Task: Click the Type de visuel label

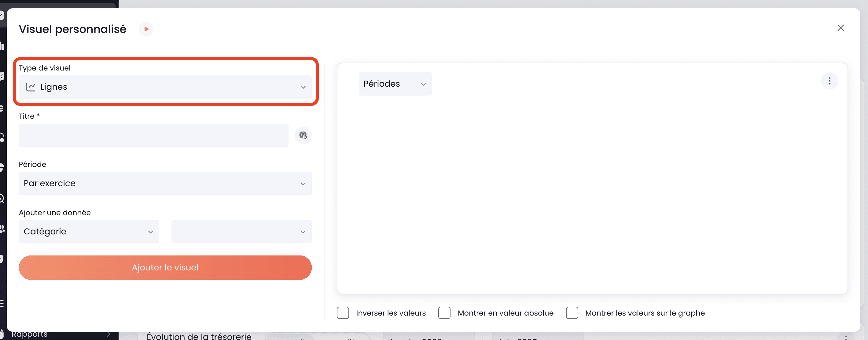Action: 45,68
